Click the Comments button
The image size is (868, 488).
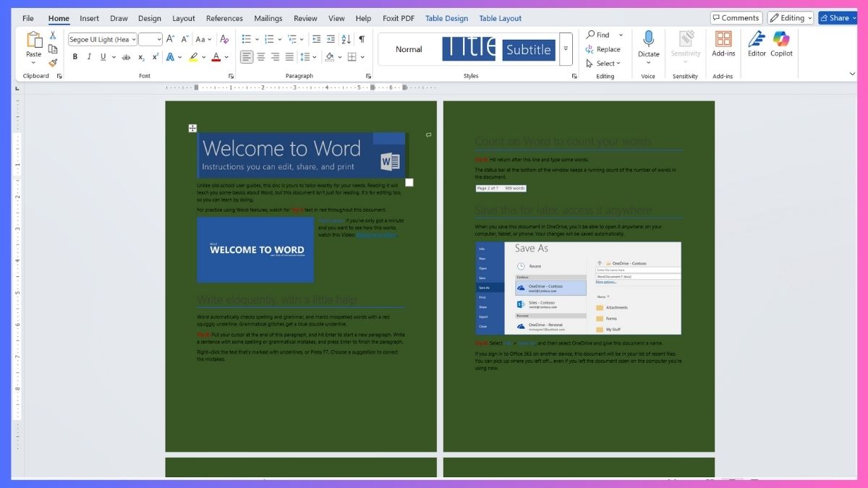pyautogui.click(x=736, y=18)
